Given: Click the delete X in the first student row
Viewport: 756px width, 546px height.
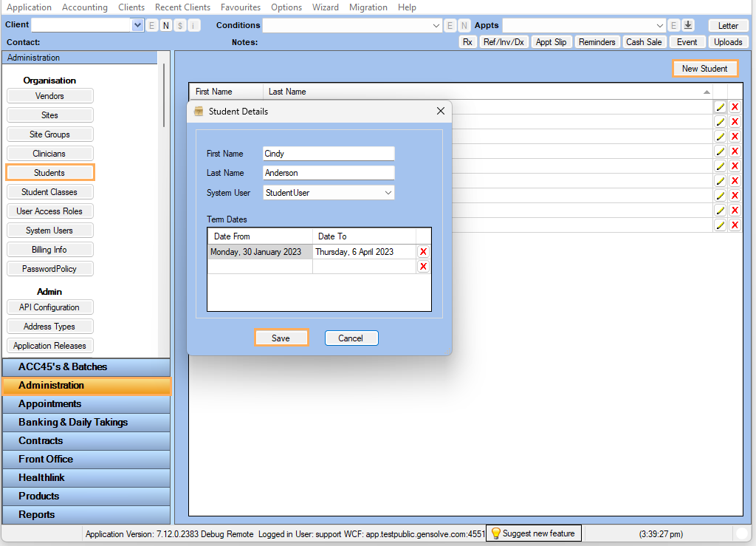Looking at the screenshot, I should (735, 107).
